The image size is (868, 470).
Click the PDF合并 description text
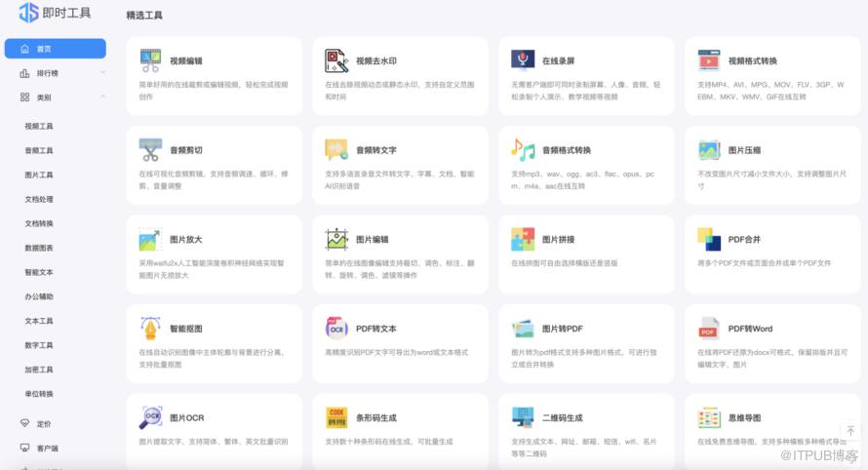click(764, 263)
